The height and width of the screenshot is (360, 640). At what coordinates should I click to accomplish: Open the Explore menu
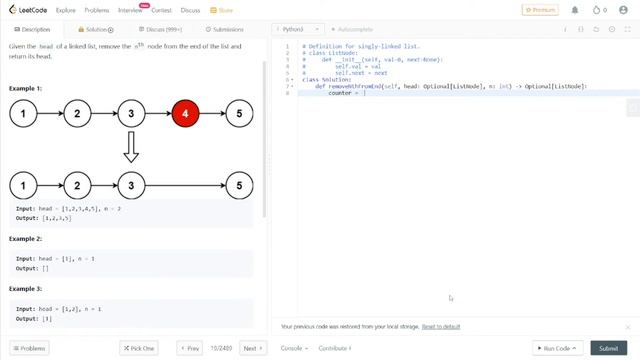tap(66, 10)
